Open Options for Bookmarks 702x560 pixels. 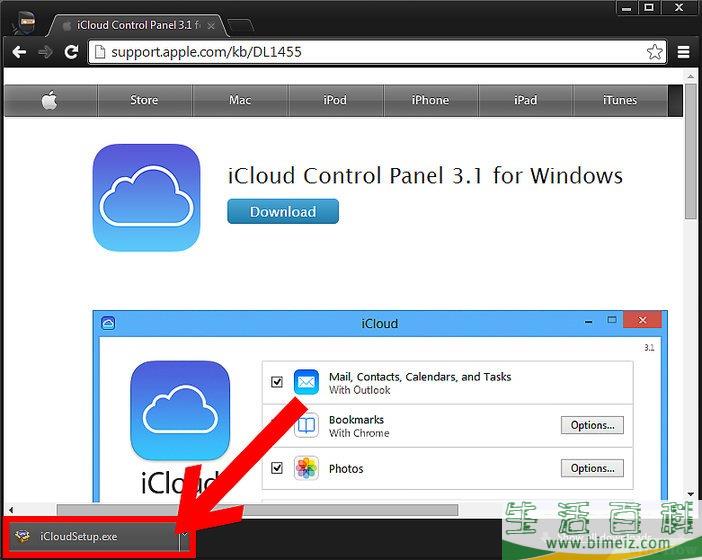click(592, 425)
